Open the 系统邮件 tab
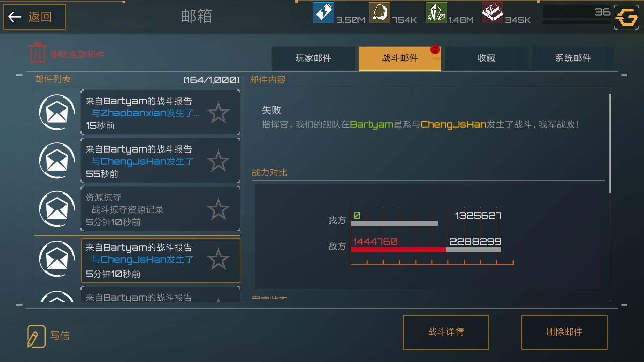Screen dimensions: 644x362 [573, 58]
